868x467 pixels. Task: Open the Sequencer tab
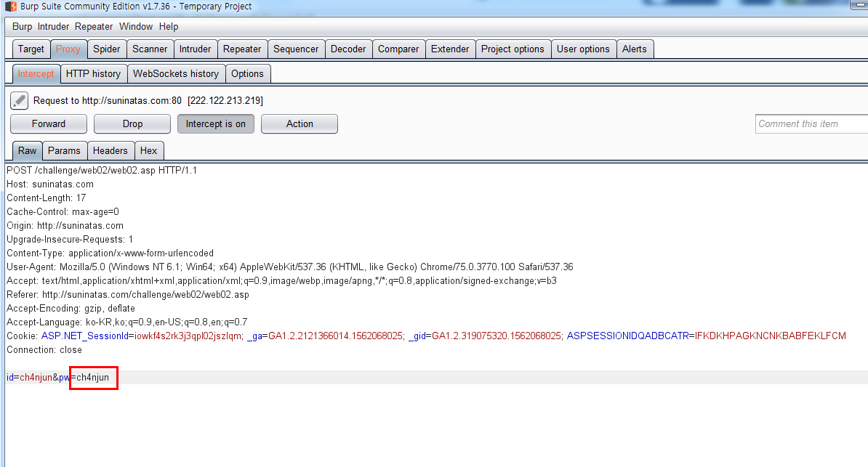(296, 49)
